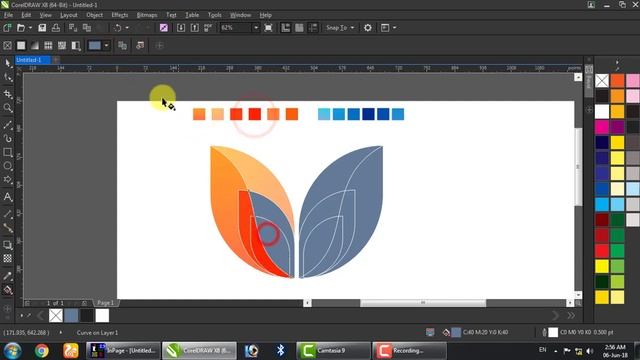Viewport: 640px width, 360px height.
Task: Select the Shape edit tool
Action: (7, 78)
